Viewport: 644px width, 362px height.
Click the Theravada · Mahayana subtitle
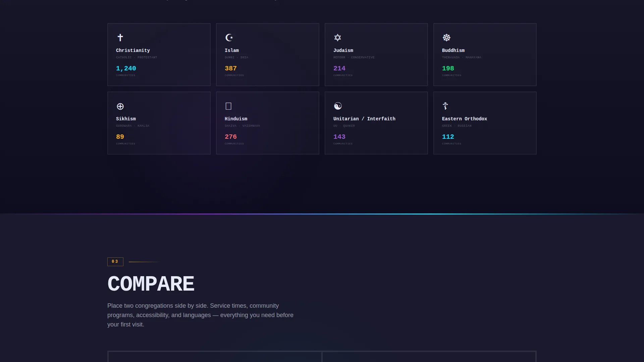point(462,58)
